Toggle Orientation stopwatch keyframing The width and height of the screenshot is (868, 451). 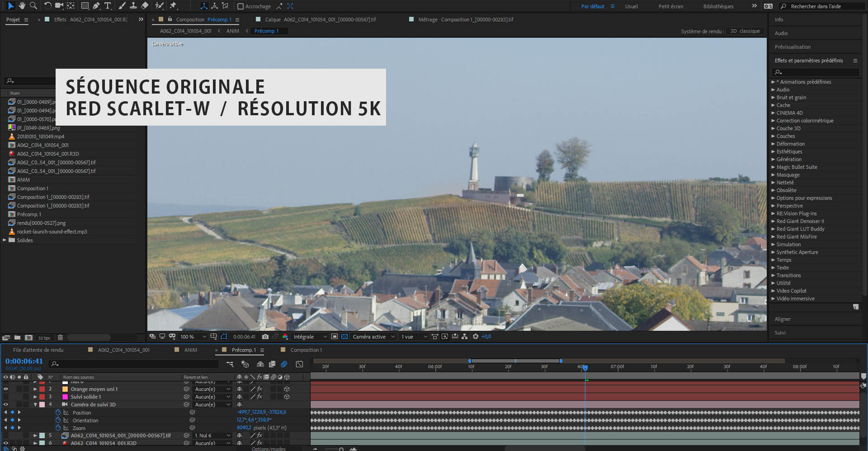point(58,420)
